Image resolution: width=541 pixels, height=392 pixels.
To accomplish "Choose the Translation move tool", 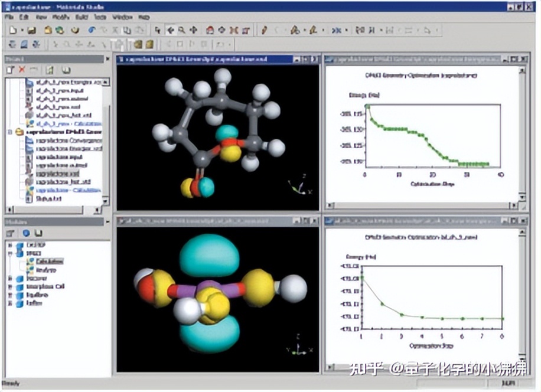I will coord(193,30).
